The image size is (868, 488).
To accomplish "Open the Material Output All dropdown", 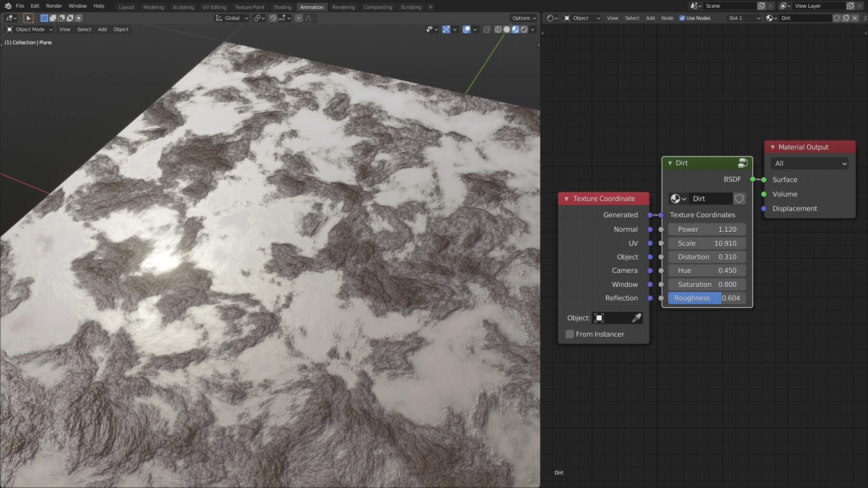I will [x=809, y=163].
